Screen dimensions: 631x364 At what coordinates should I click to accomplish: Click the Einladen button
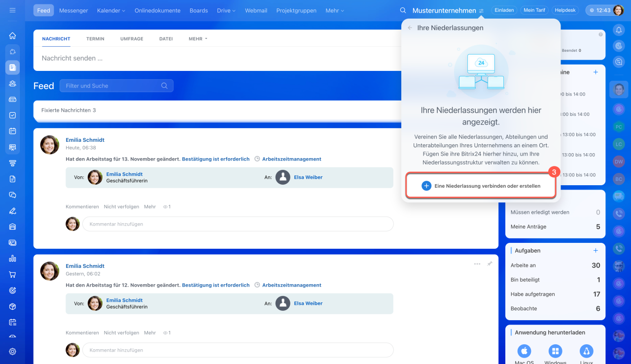click(x=503, y=10)
